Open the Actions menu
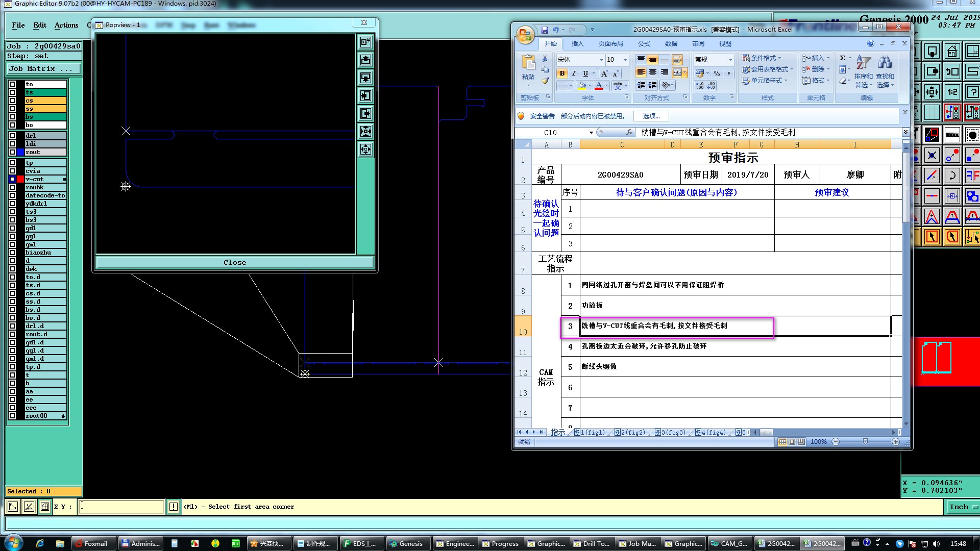 click(x=66, y=25)
